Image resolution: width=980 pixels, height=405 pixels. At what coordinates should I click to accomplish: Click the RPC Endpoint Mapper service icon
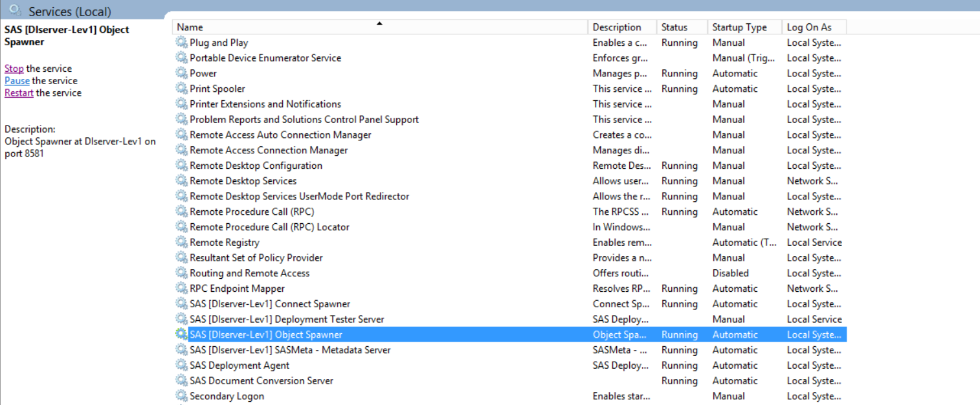tap(181, 288)
